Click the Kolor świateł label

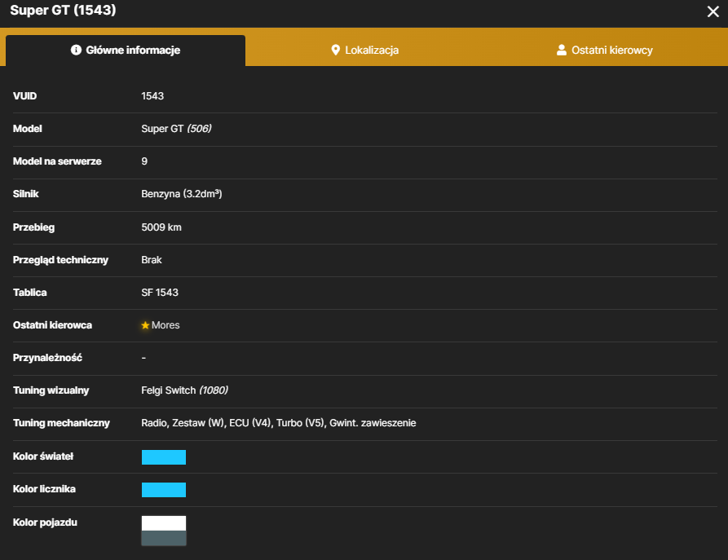point(43,456)
